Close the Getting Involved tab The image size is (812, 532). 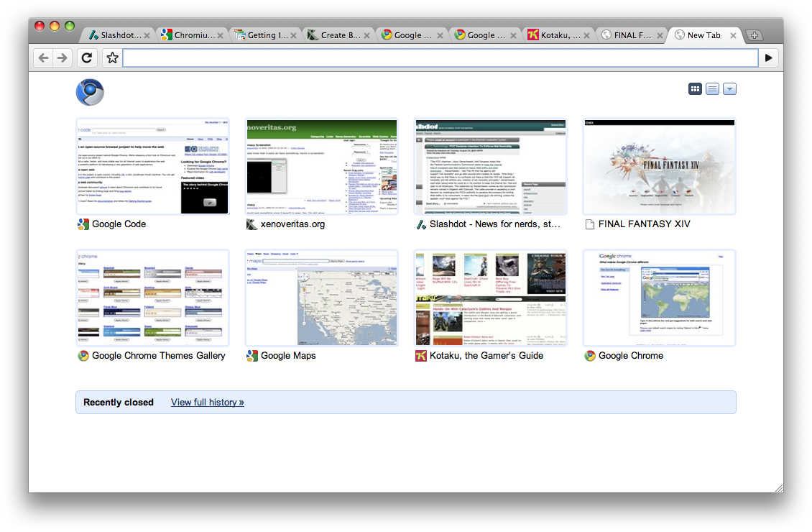(x=294, y=36)
